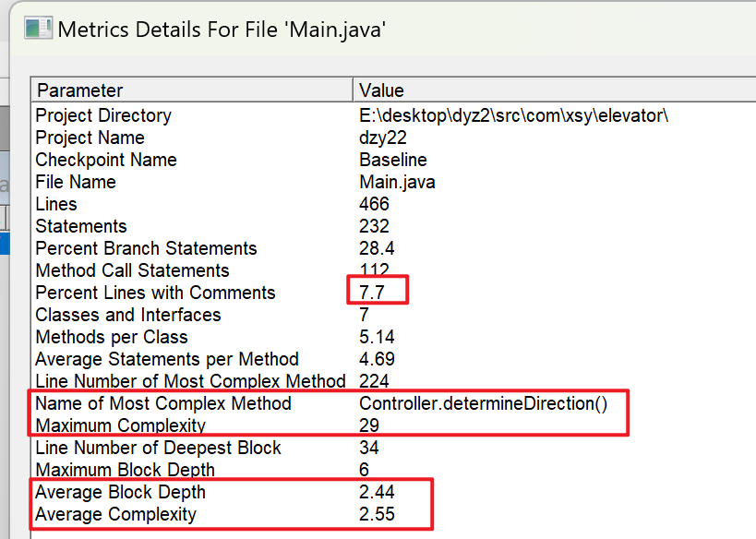Select the Line Number of Deepest Block row
The width and height of the screenshot is (756, 539).
pyautogui.click(x=394, y=448)
